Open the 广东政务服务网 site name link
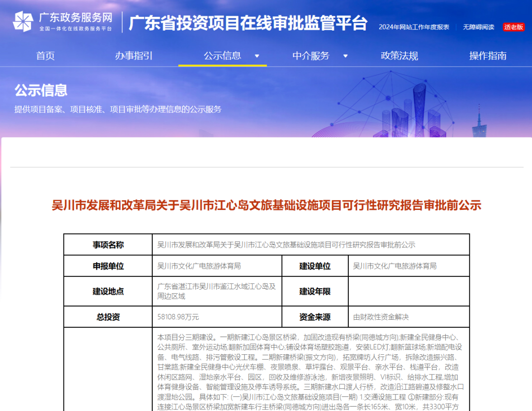The width and height of the screenshot is (532, 411). point(76,18)
